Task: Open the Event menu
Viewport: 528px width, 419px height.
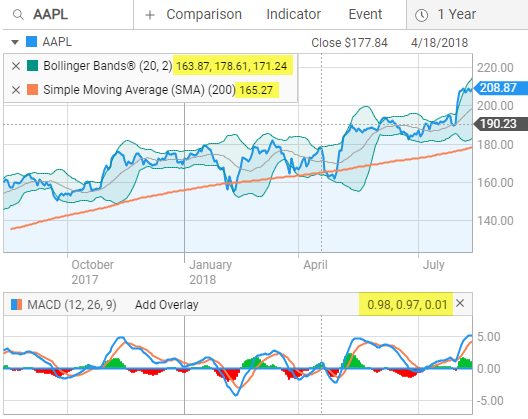Action: click(x=365, y=14)
